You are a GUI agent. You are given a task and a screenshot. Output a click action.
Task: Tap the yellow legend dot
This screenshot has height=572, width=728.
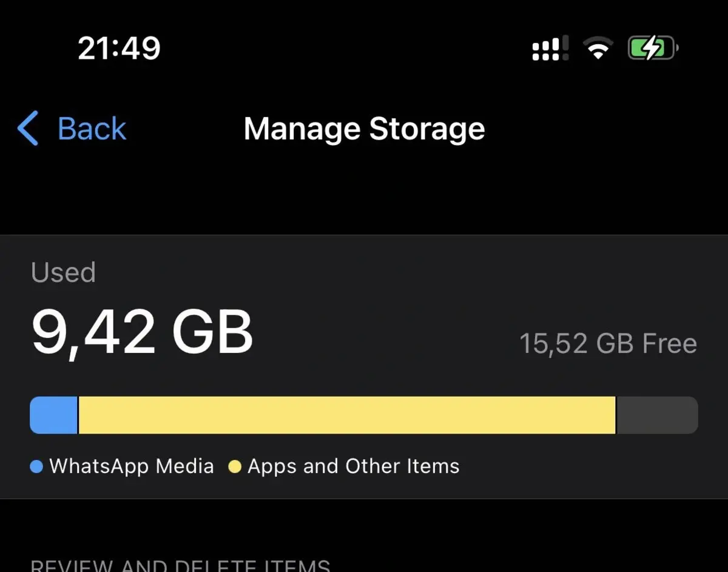235,466
